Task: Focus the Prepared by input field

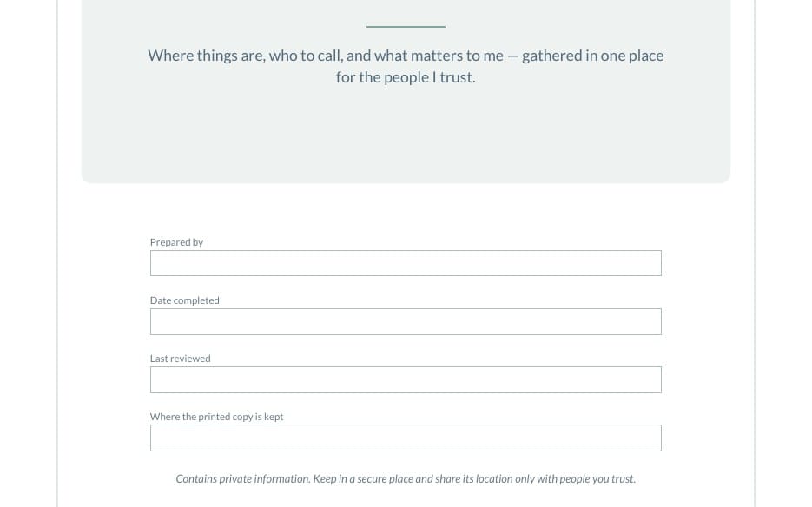Action: tap(406, 263)
